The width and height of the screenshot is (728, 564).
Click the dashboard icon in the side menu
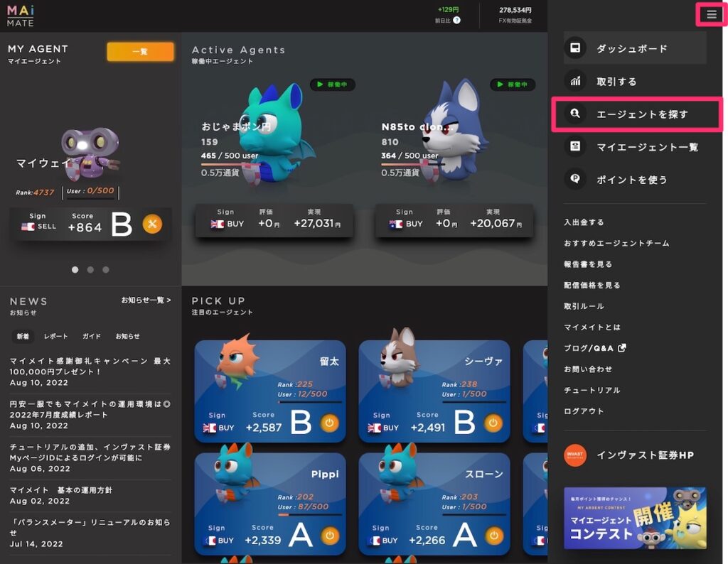[x=575, y=48]
